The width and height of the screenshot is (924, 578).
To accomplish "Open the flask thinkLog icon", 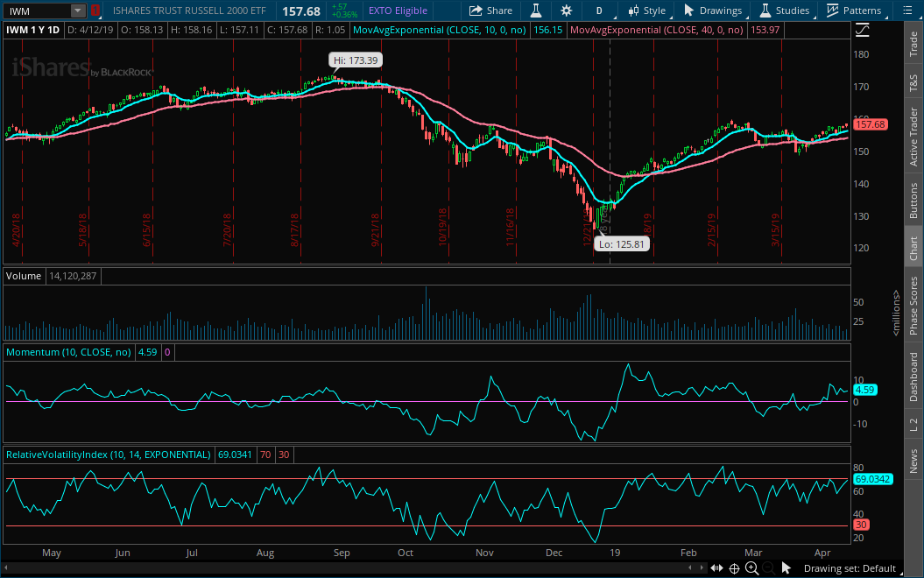I will coord(536,11).
